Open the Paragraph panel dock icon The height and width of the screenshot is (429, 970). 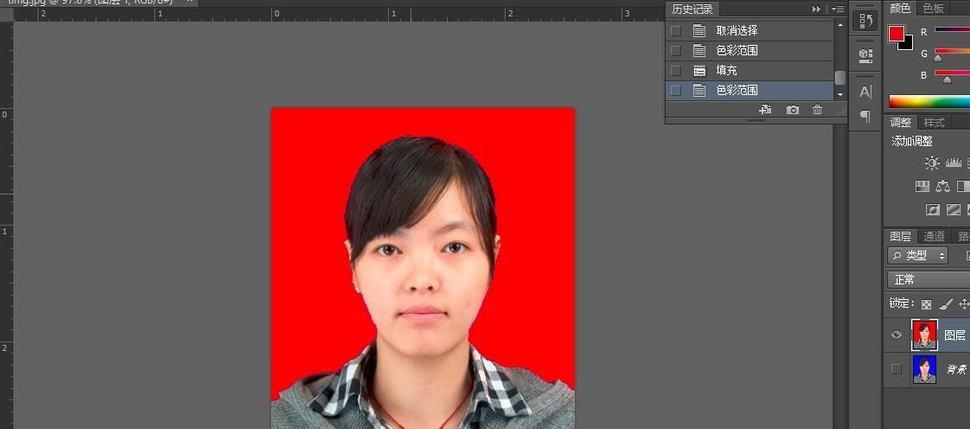click(x=865, y=116)
